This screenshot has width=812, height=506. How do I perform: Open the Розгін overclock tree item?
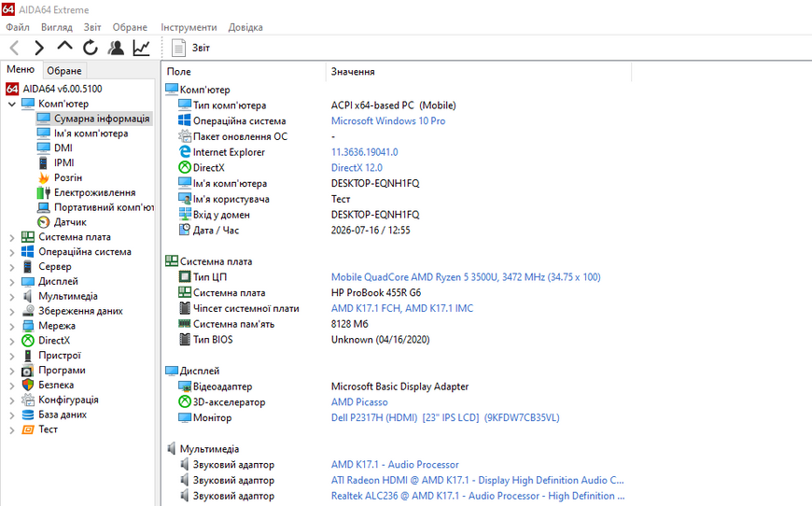click(x=68, y=177)
